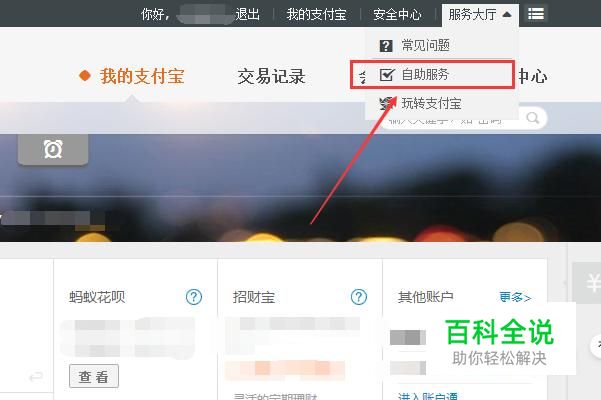This screenshot has width=601, height=400.
Task: Click the 招财宝 heading
Action: [253, 297]
